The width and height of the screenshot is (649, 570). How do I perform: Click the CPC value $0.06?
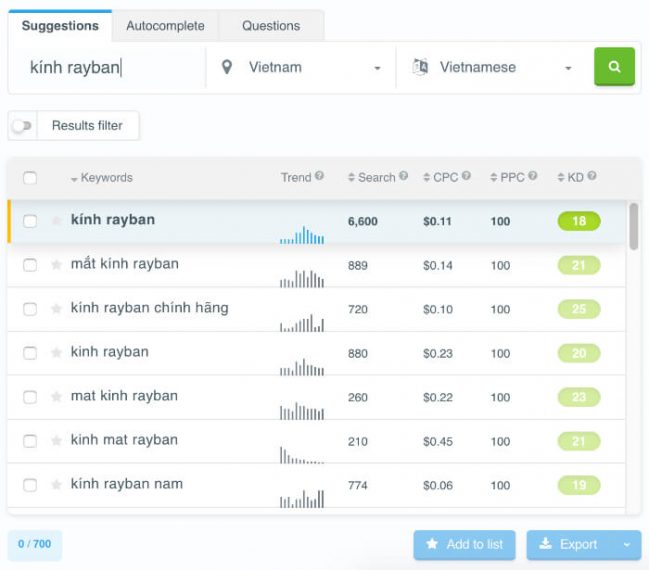click(438, 485)
